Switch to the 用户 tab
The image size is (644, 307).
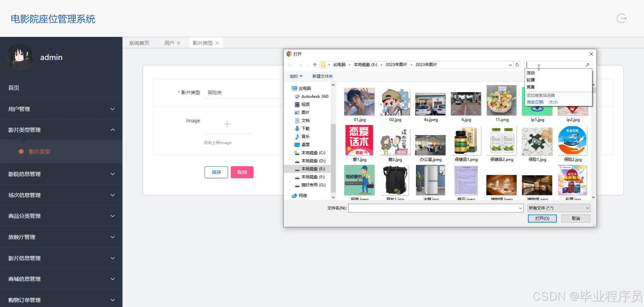click(169, 43)
